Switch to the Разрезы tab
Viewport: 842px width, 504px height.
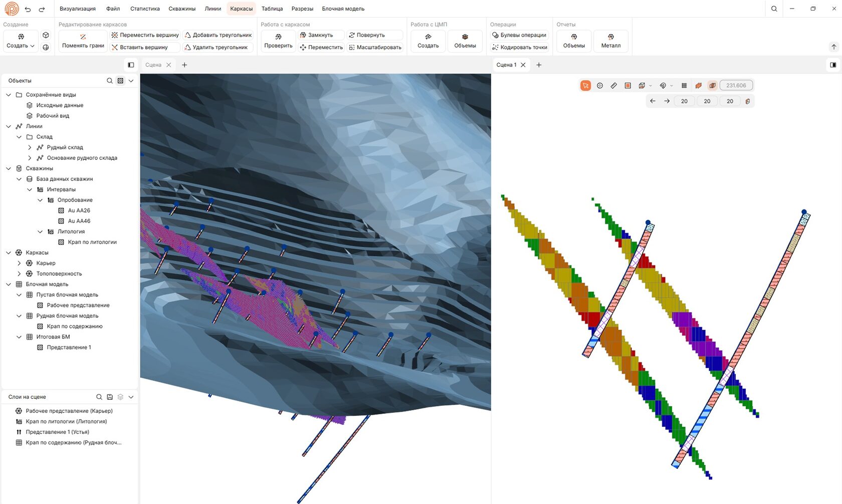tap(302, 9)
